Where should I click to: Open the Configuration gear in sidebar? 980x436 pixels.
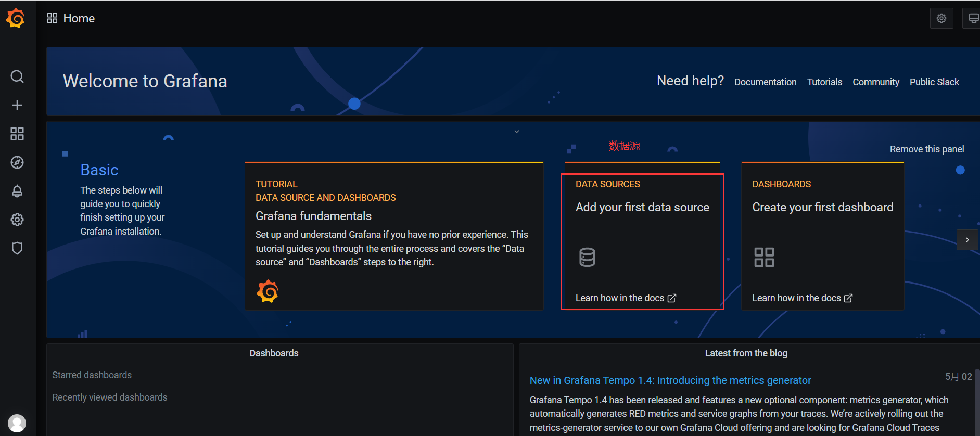17,220
